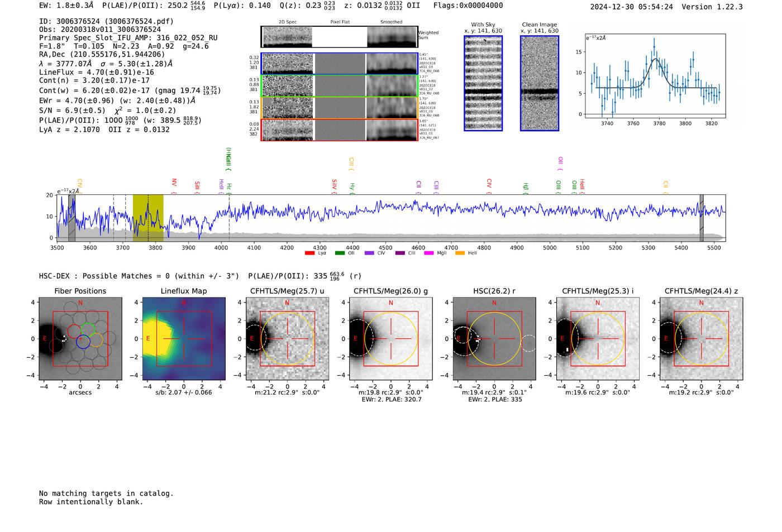Select the blue-framed fiber 2D spec panel

288,64
